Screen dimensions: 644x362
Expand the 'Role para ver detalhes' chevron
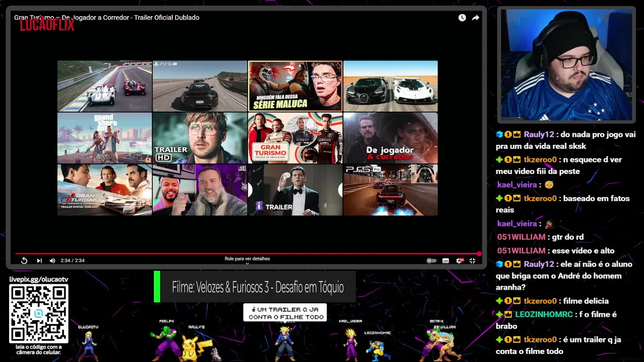(x=247, y=263)
